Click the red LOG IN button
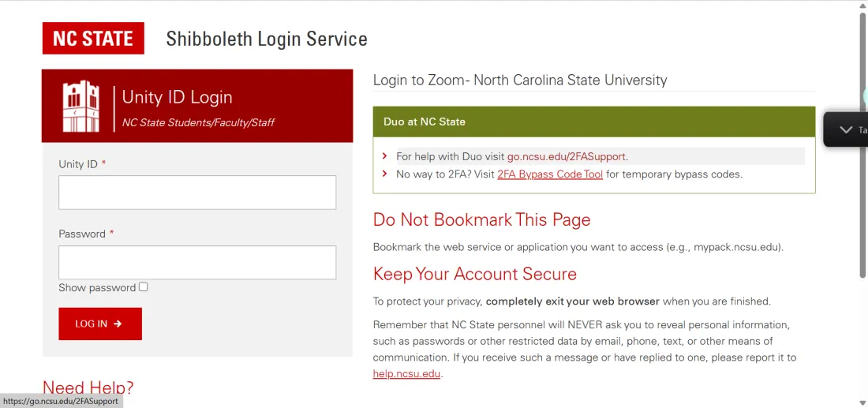 (100, 324)
